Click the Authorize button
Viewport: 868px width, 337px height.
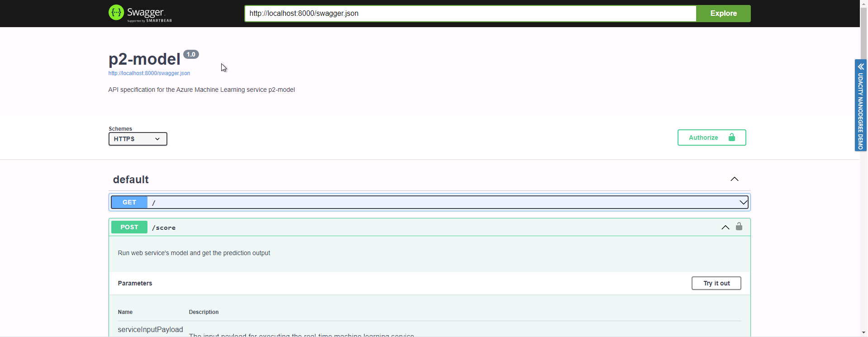712,138
